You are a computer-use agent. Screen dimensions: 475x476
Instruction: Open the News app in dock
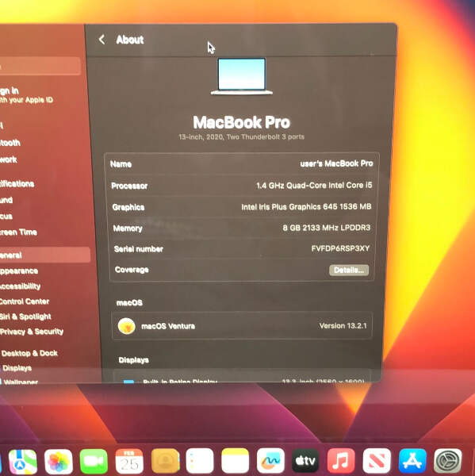tap(377, 461)
